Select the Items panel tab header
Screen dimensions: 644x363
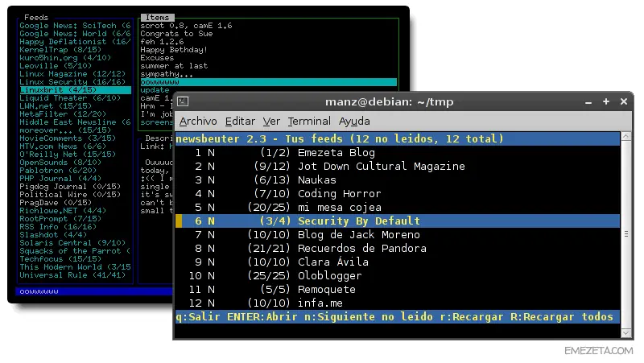(157, 17)
